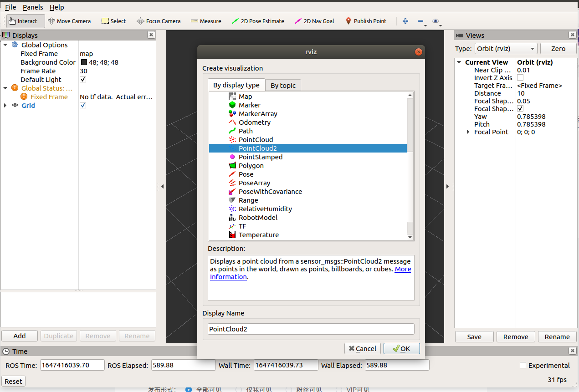Click the Zero view button
The image size is (579, 392).
(x=558, y=49)
